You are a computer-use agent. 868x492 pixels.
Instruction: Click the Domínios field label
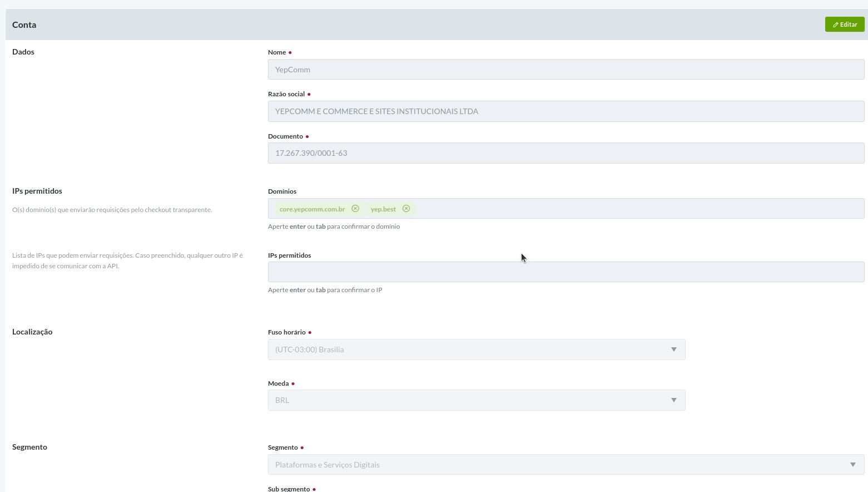click(282, 191)
